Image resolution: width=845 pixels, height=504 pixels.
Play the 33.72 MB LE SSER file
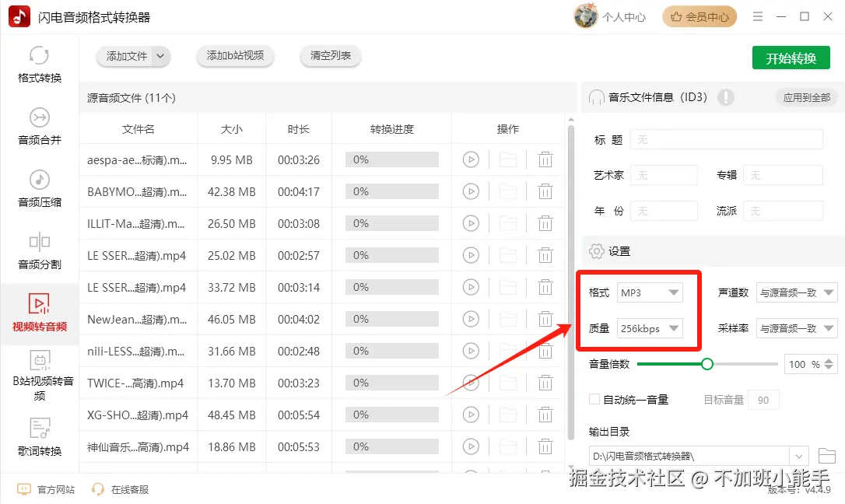(x=471, y=288)
